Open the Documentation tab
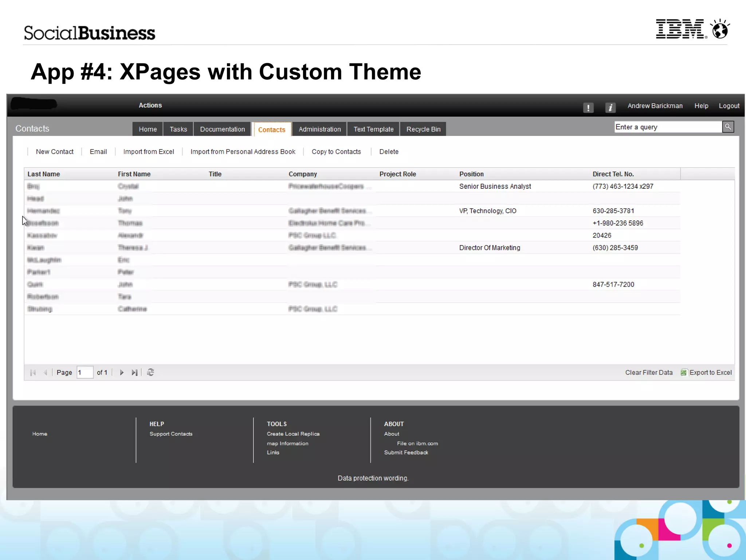This screenshot has height=560, width=746. click(x=222, y=129)
